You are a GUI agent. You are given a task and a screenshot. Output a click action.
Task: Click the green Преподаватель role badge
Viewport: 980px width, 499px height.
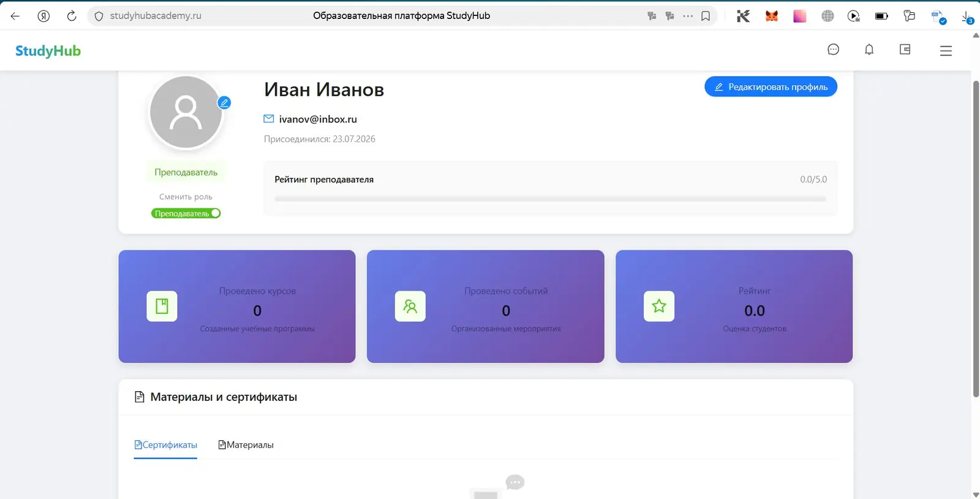pos(186,172)
